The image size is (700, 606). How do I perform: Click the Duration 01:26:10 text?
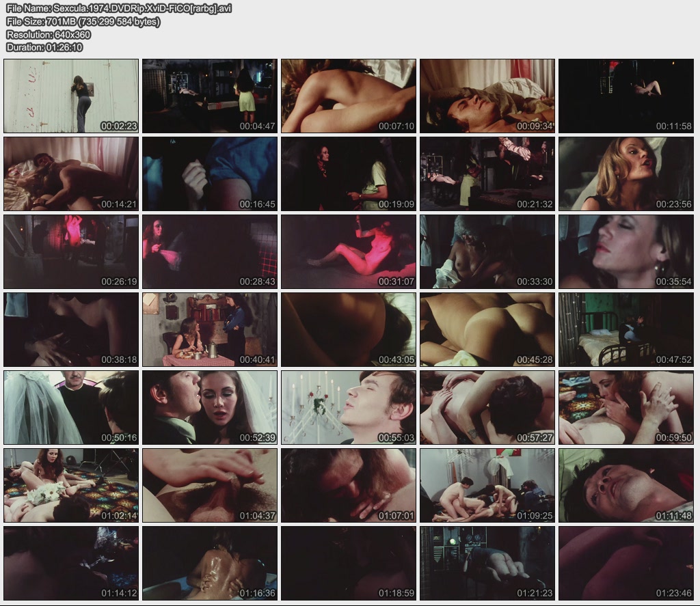coord(44,48)
